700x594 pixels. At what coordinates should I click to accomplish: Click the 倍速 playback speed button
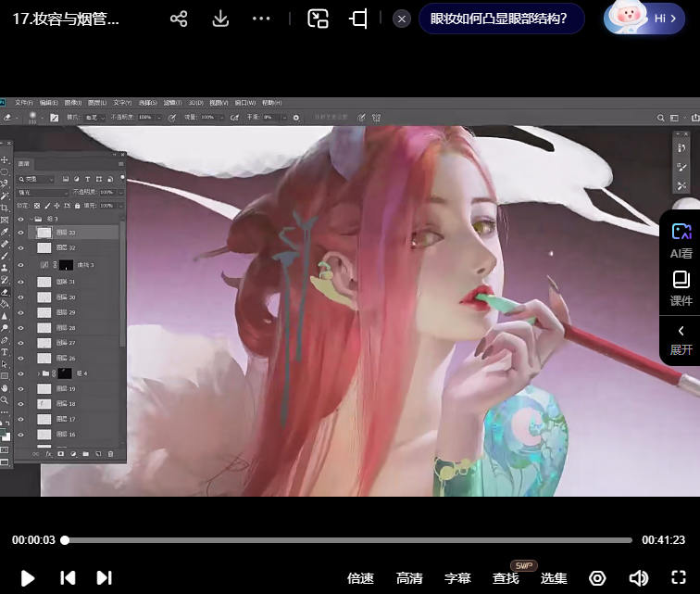coord(360,578)
